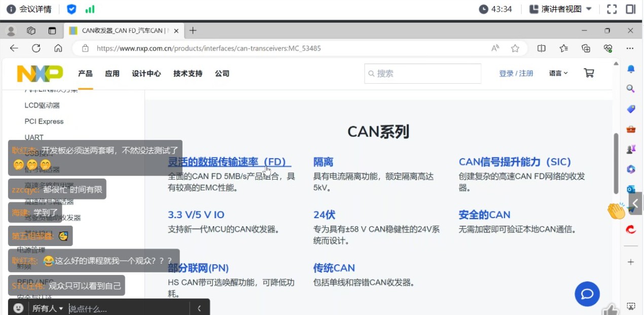
Task: Open the shopping cart
Action: pos(589,73)
